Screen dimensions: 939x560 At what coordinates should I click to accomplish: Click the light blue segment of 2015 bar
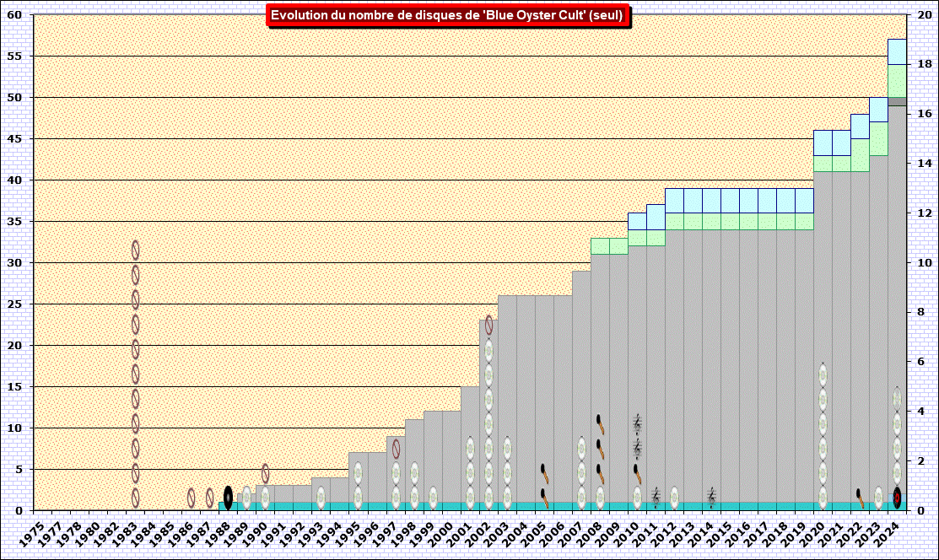pyautogui.click(x=730, y=201)
